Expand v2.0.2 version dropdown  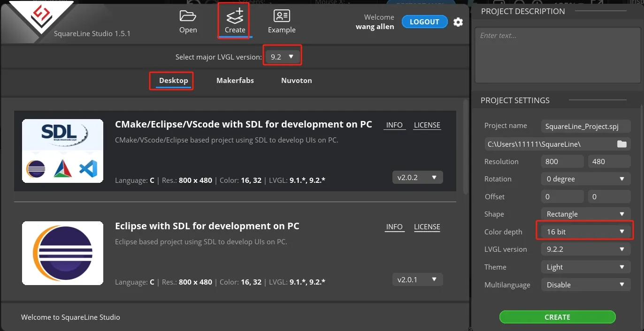pos(417,178)
